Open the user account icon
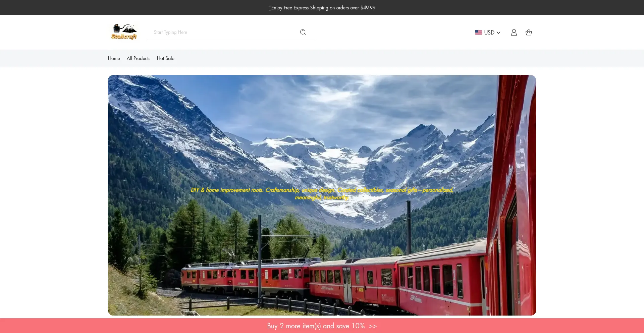 point(514,33)
